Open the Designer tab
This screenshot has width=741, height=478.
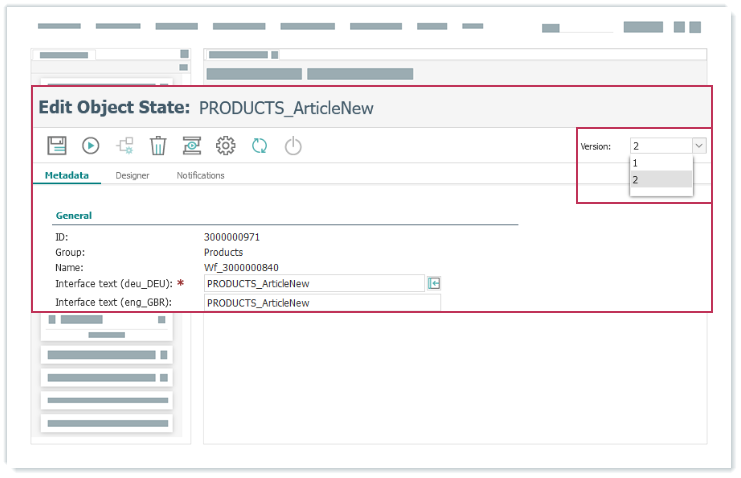coord(132,176)
